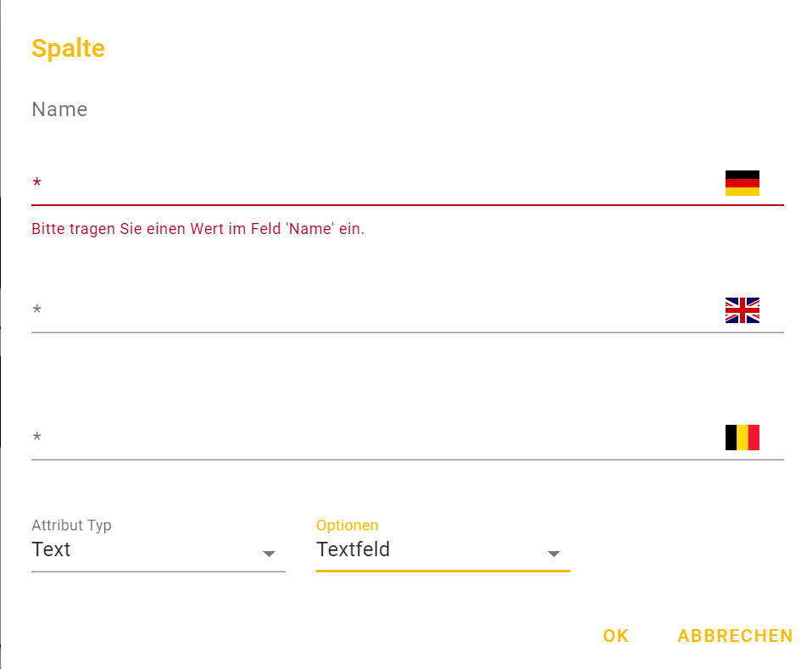The image size is (812, 669).
Task: Expand the Optionen dropdown arrow
Action: tap(553, 554)
